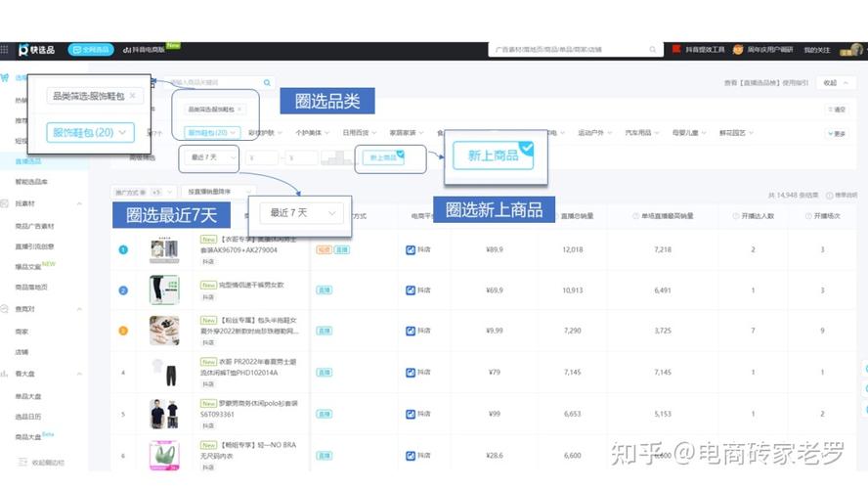Viewport: 868px width, 489px height.
Task: Click the 抖店 icon in the ¥28.6 row
Action: (x=411, y=456)
